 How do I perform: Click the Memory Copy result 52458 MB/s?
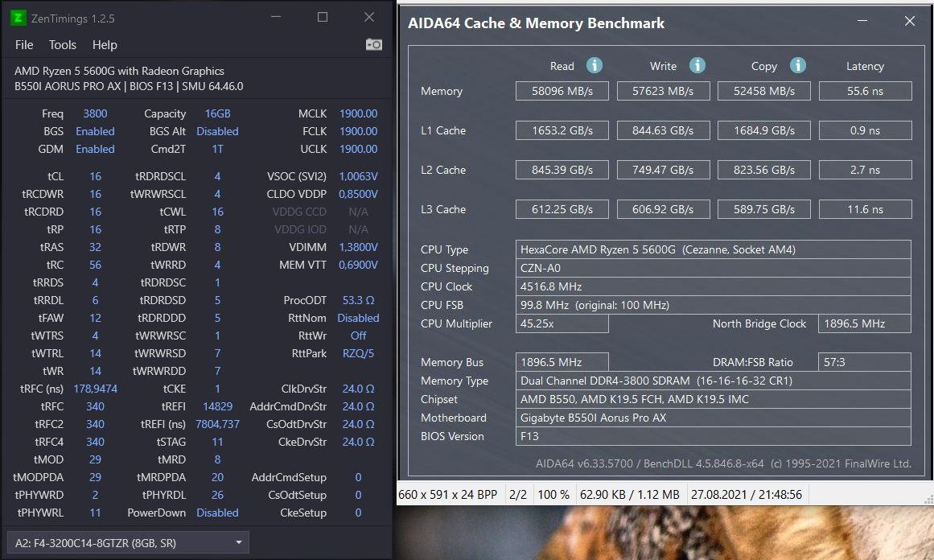pyautogui.click(x=764, y=91)
